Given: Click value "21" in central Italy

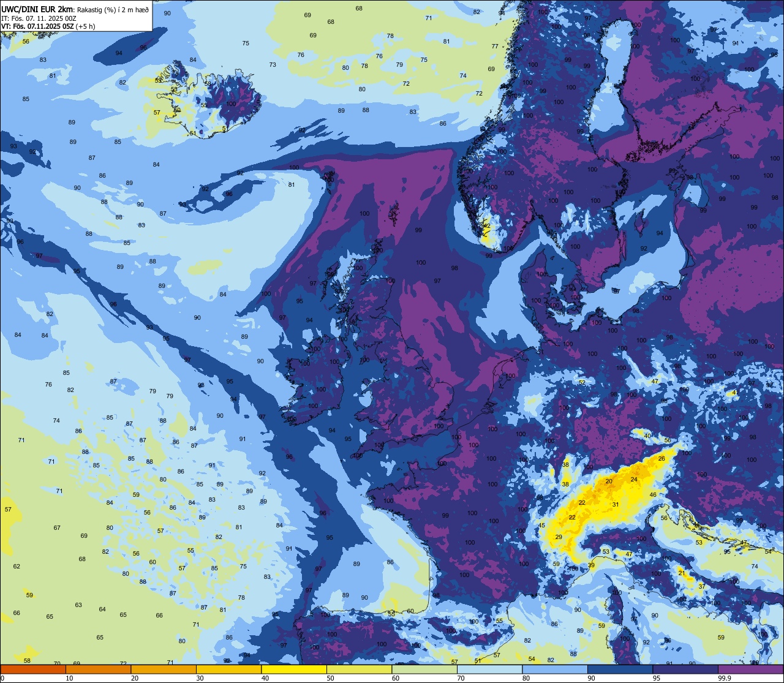Looking at the screenshot, I should click(x=682, y=573).
